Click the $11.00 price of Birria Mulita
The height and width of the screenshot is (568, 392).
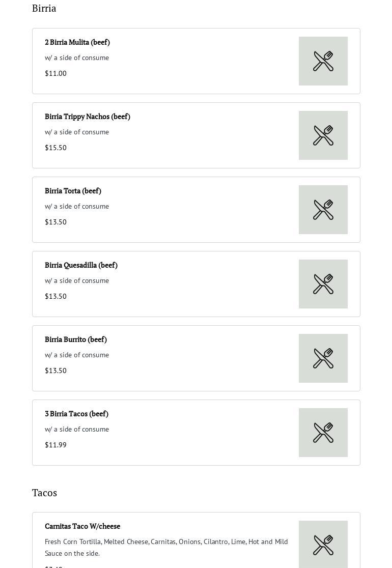[55, 73]
